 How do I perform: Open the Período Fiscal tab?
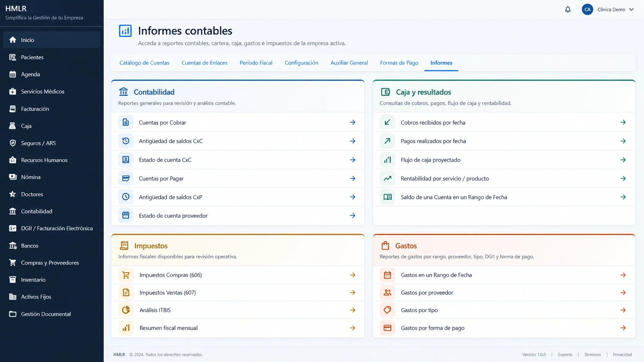click(x=256, y=63)
